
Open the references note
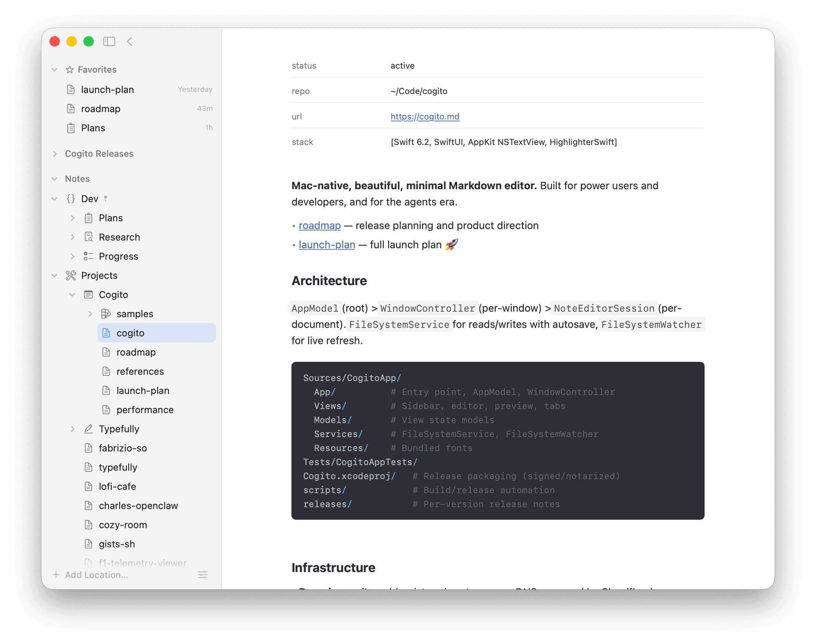coord(157,372)
